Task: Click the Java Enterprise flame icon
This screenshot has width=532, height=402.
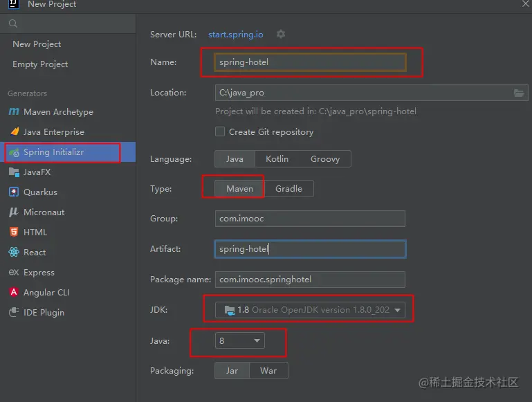Action: coord(15,131)
